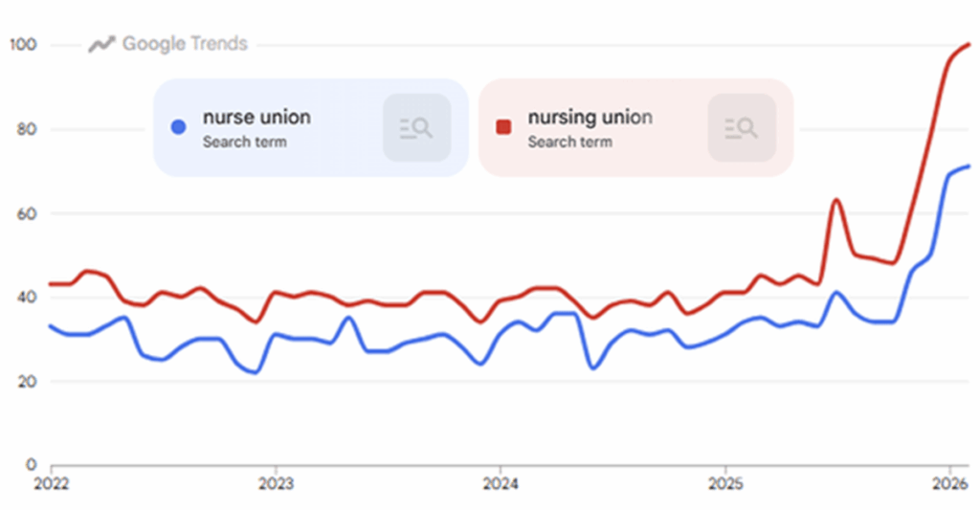The width and height of the screenshot is (980, 510).
Task: Click the 2022 label on the time axis
Action: (x=50, y=481)
